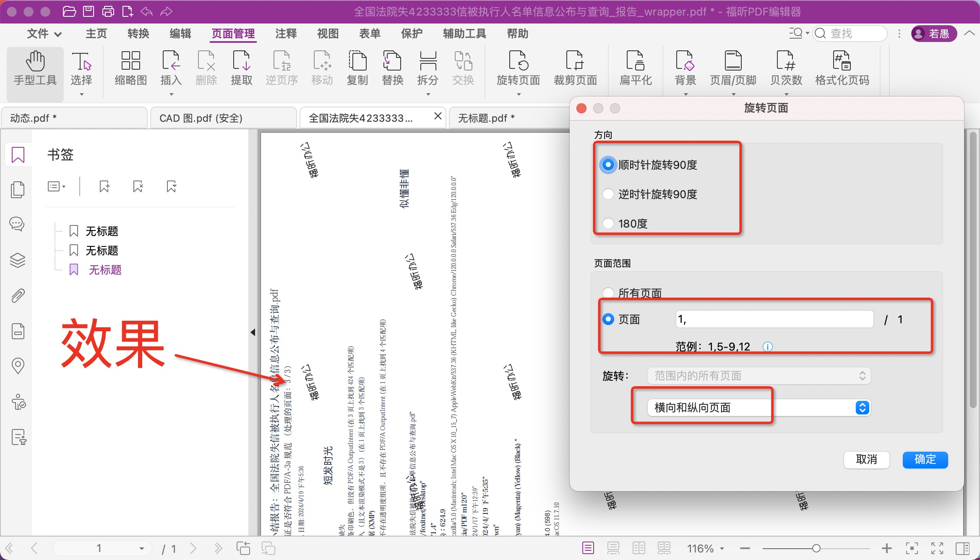Cancel the dialog with 取消 button
The width and height of the screenshot is (980, 560).
(866, 460)
